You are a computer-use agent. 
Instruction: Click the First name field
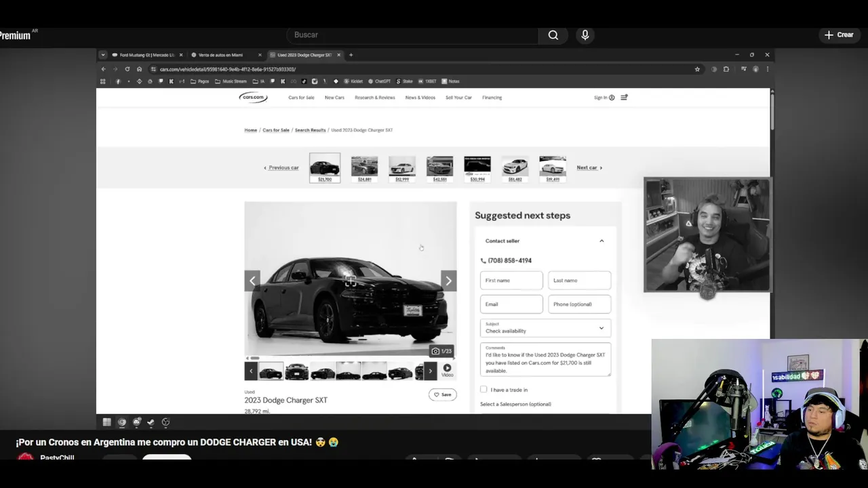(x=511, y=281)
